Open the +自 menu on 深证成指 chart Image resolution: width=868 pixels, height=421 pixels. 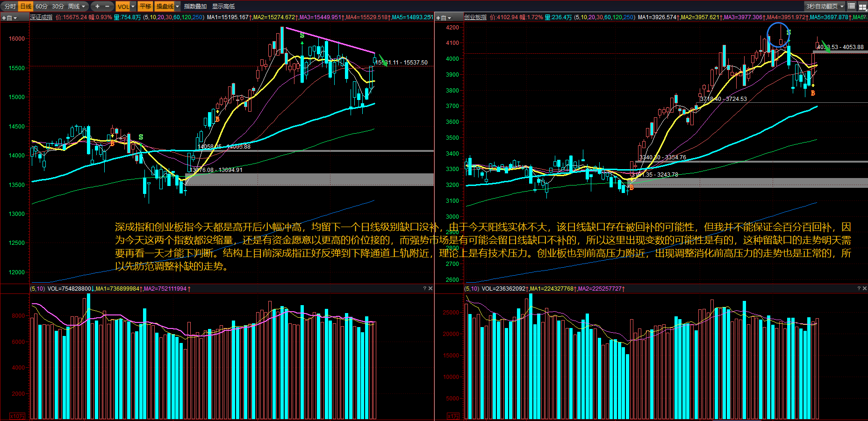point(10,18)
